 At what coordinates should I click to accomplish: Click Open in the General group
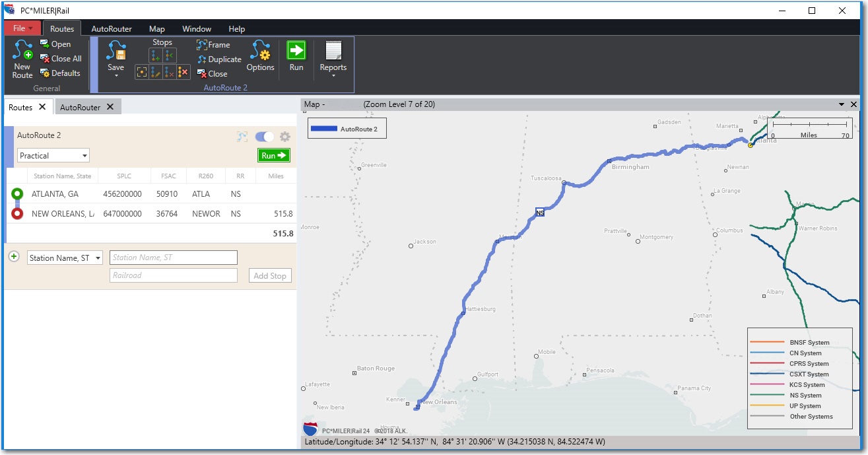coord(55,44)
